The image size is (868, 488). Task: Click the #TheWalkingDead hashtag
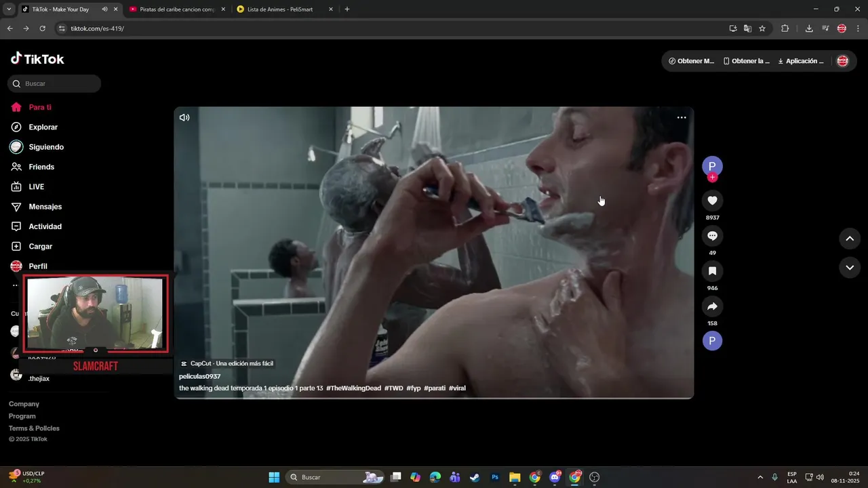tap(353, 388)
